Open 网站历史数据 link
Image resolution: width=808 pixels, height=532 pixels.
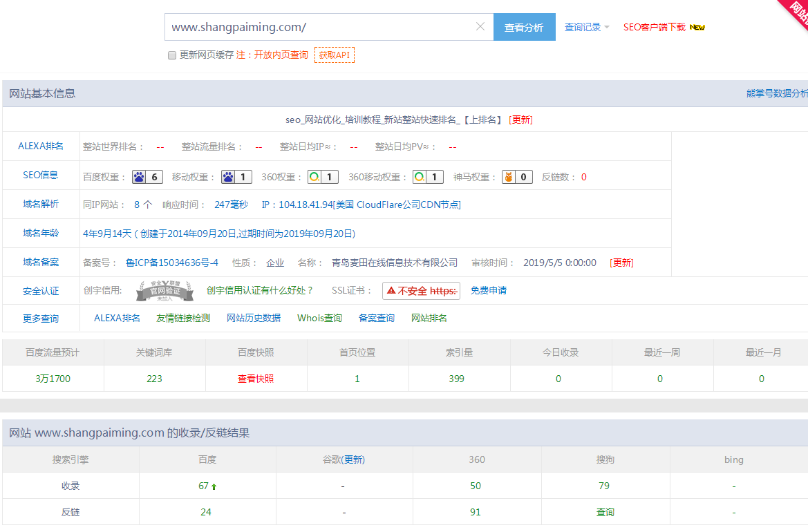[x=254, y=319]
